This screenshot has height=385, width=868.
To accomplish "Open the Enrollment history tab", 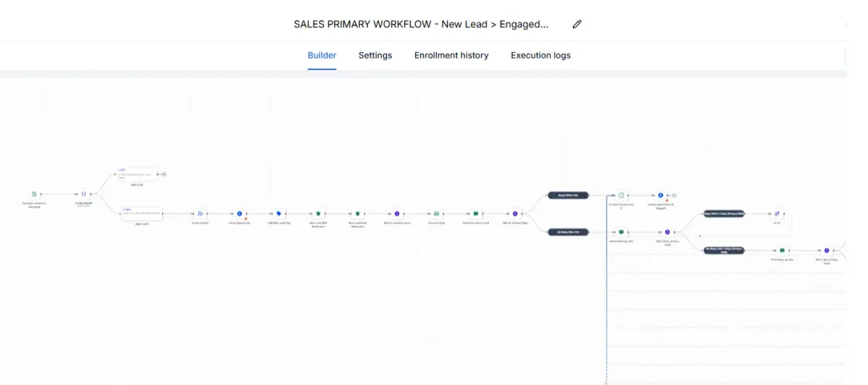I will point(451,55).
